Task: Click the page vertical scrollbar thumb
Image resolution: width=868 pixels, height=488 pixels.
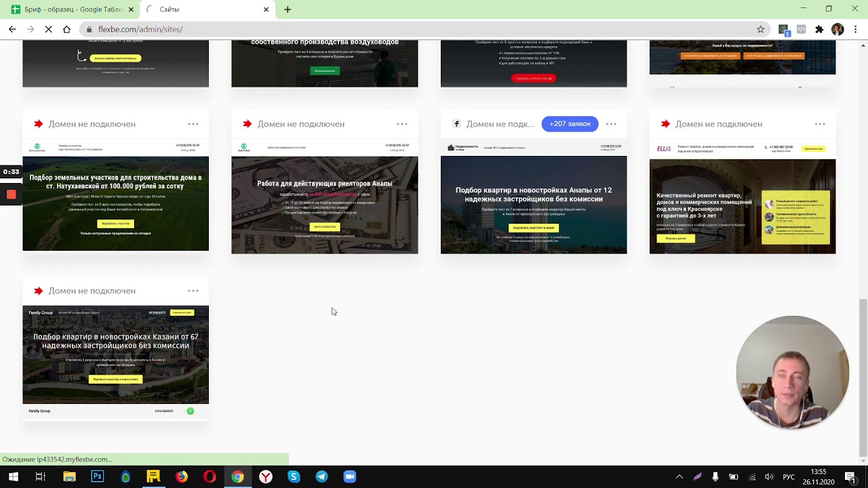Action: [x=863, y=376]
